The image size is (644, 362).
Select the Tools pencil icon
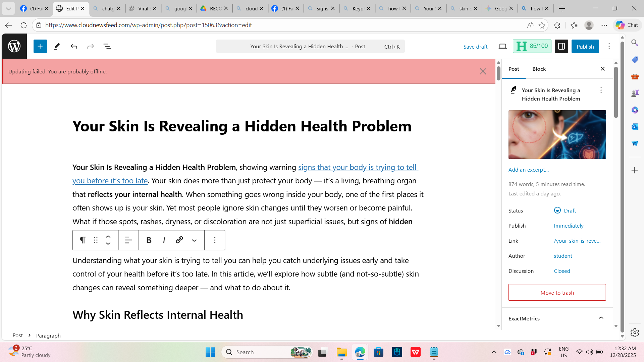[57, 46]
